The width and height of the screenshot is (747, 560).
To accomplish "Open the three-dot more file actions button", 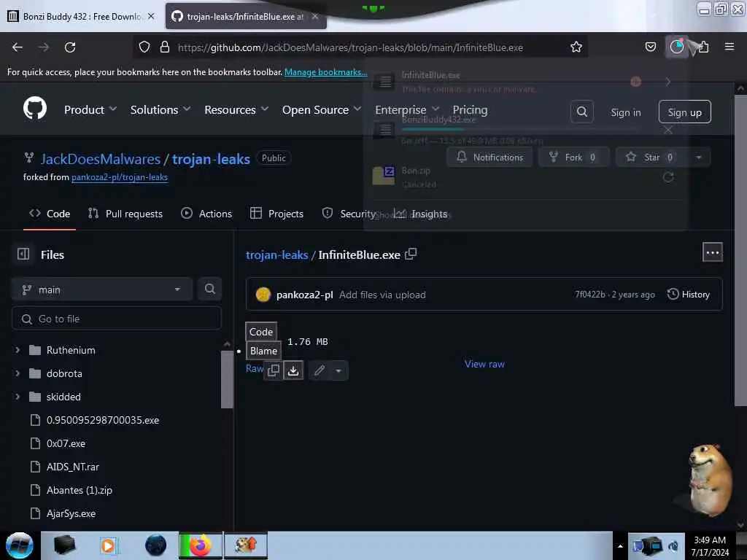I will (x=712, y=252).
